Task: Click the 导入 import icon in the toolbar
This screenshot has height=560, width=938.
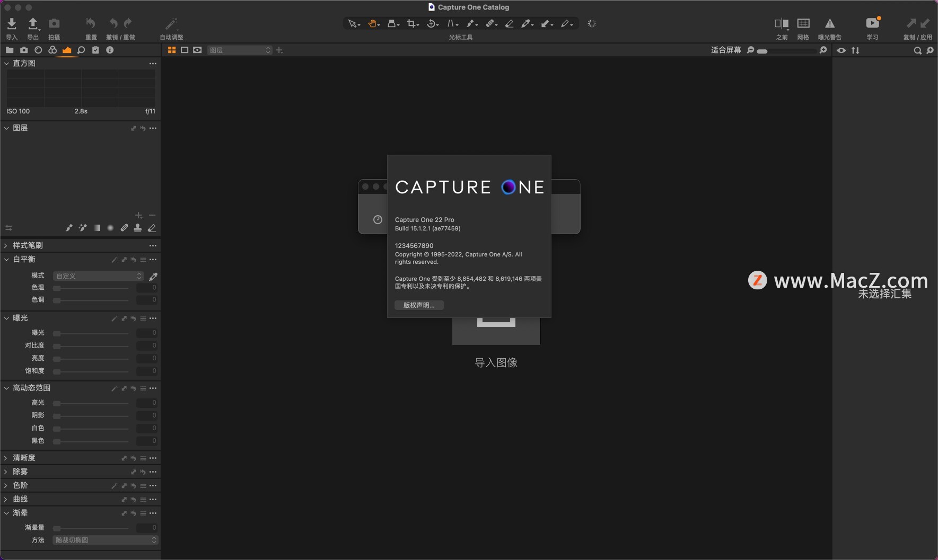Action: [x=12, y=23]
